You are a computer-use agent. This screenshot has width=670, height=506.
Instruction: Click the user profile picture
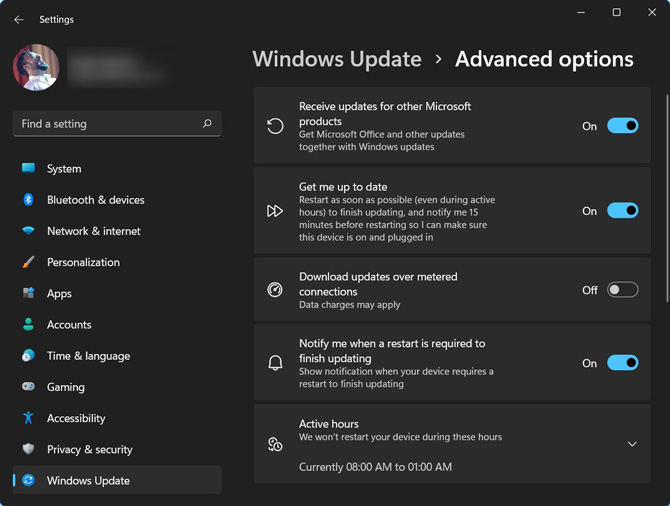click(x=36, y=68)
